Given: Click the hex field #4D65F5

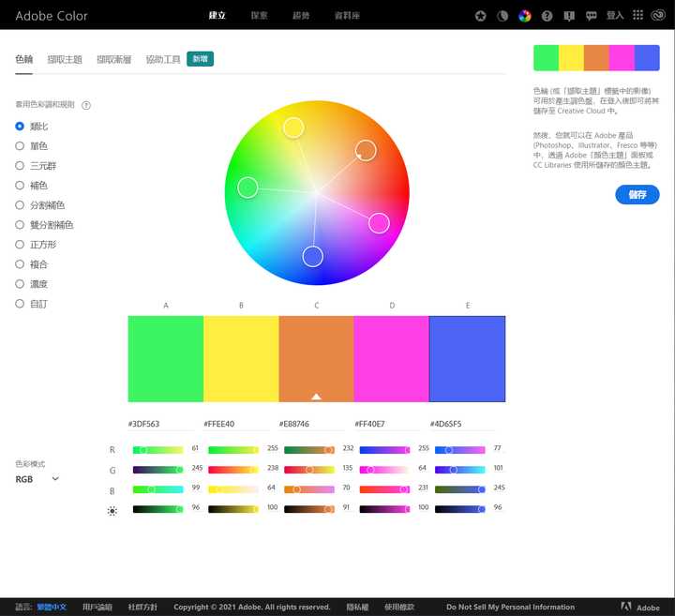Looking at the screenshot, I should pyautogui.click(x=463, y=424).
